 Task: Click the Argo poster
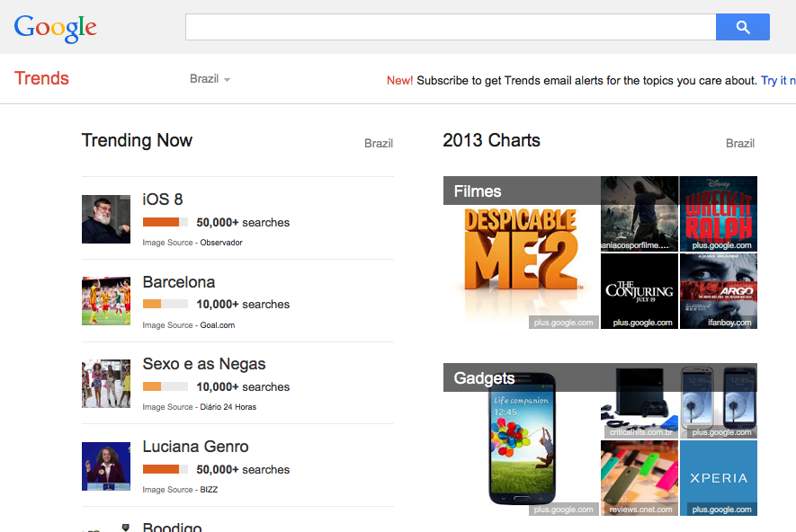tap(719, 291)
